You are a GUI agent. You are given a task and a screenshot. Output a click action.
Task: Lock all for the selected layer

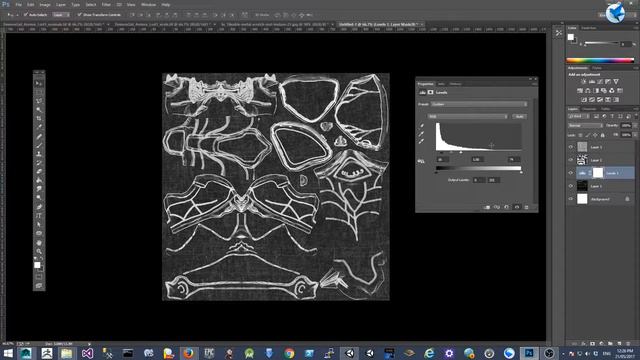(x=602, y=135)
